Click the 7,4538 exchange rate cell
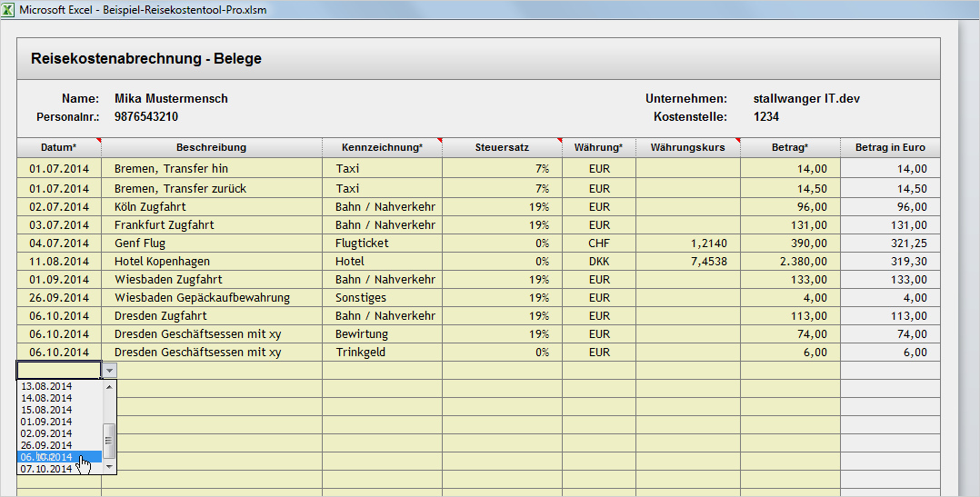This screenshot has width=980, height=497. 688,261
